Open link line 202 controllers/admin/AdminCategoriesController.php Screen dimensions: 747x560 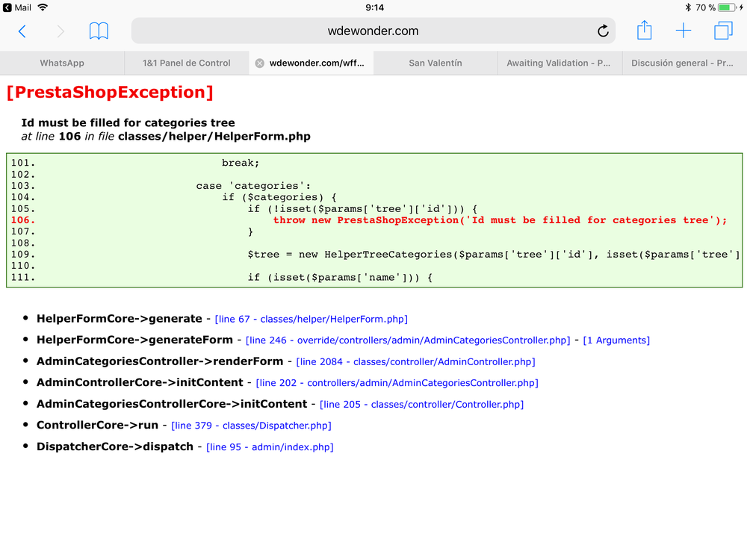coord(397,383)
